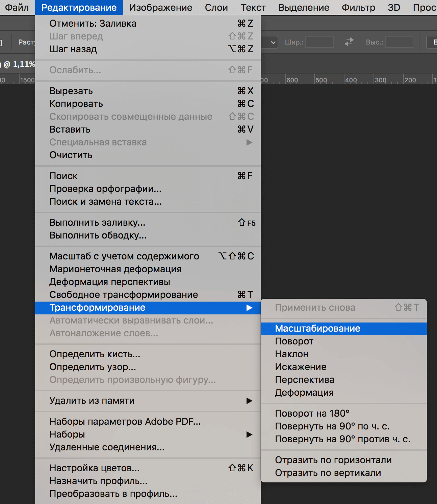Click the Шир. width input field
Viewport: 437px width, 504px height.
(x=319, y=42)
